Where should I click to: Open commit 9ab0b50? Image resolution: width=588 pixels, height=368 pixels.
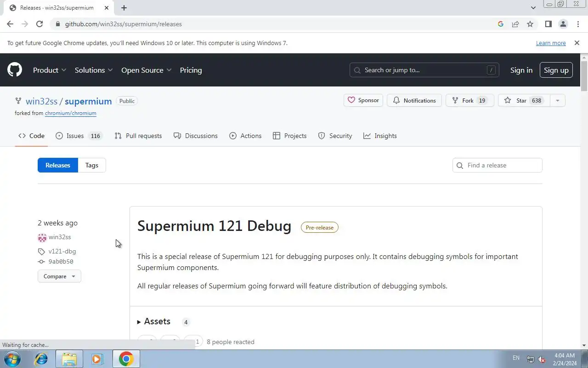[x=61, y=261]
